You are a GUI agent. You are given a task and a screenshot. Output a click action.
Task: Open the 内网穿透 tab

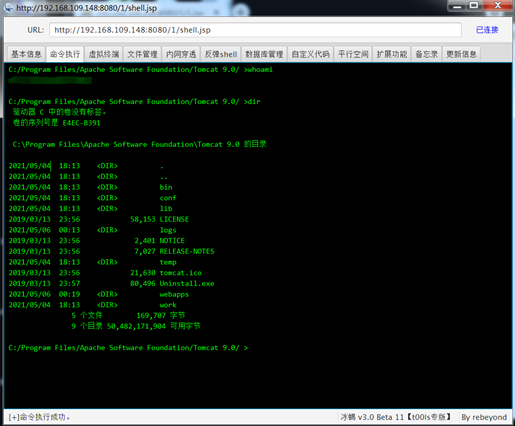[x=181, y=54]
